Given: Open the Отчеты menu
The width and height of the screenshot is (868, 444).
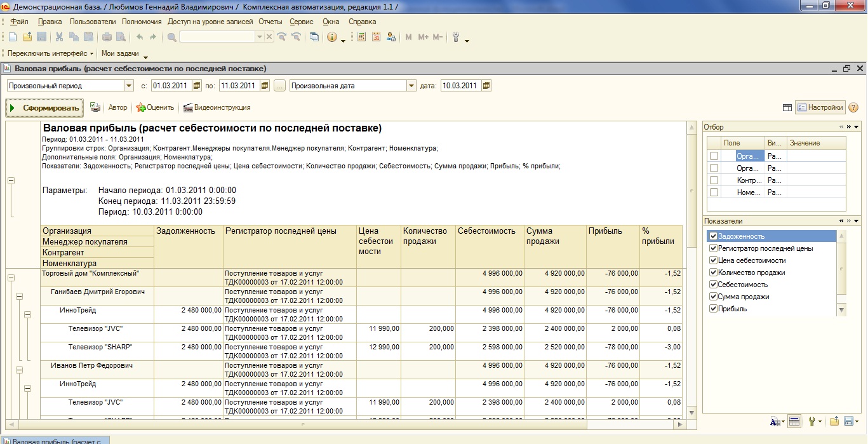Looking at the screenshot, I should point(270,22).
